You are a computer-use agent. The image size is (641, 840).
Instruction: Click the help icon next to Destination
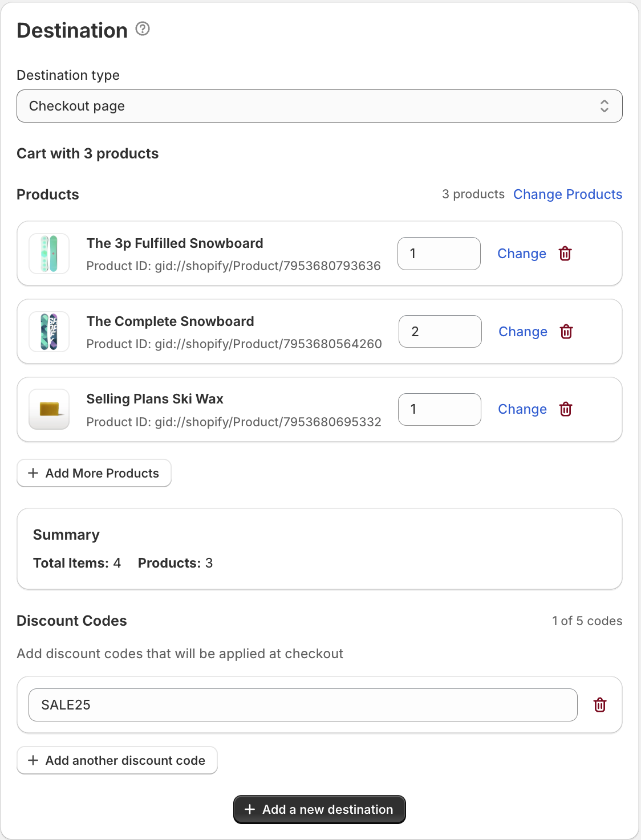[142, 28]
